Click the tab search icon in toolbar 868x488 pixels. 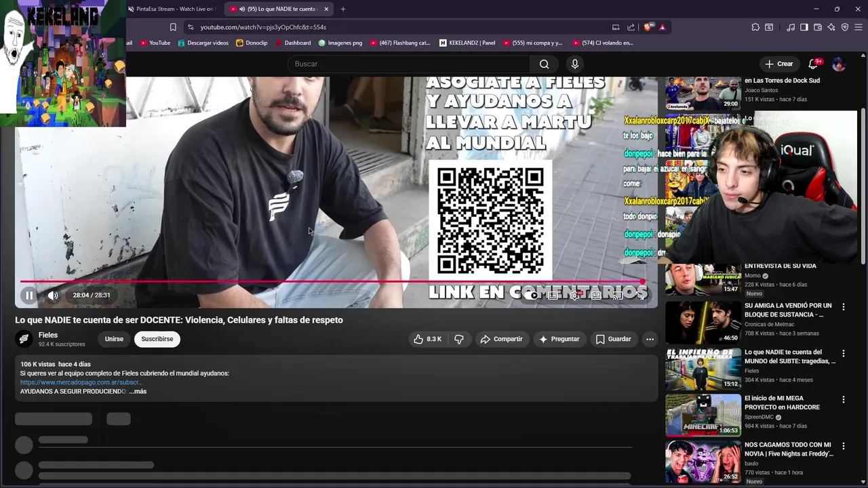pyautogui.click(x=769, y=27)
